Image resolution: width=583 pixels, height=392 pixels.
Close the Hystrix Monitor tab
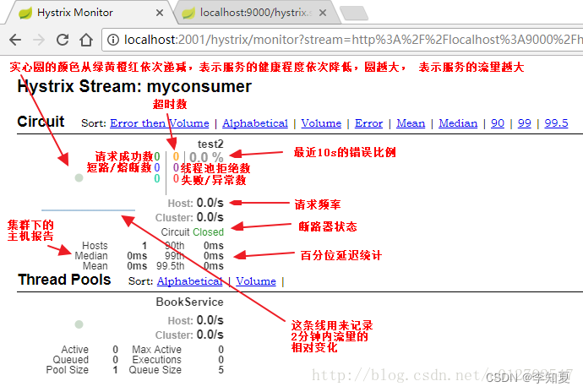(x=160, y=13)
